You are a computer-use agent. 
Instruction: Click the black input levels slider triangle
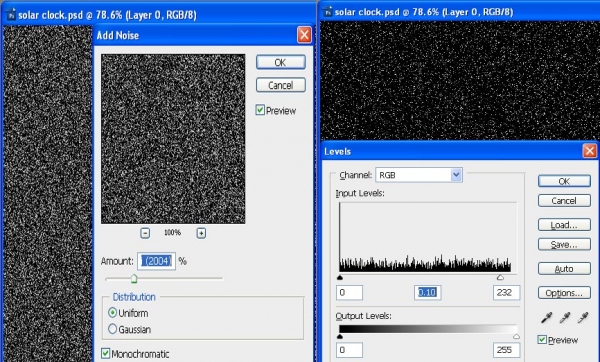pos(340,277)
